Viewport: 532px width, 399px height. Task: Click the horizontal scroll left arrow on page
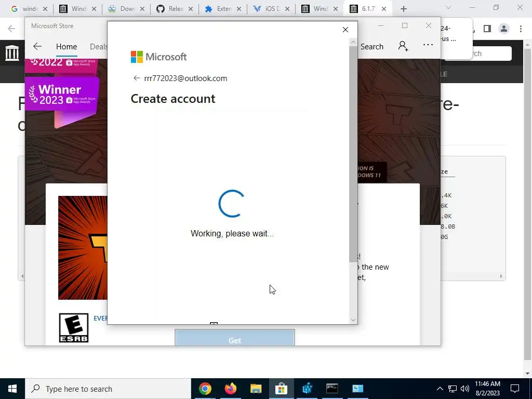(22, 276)
